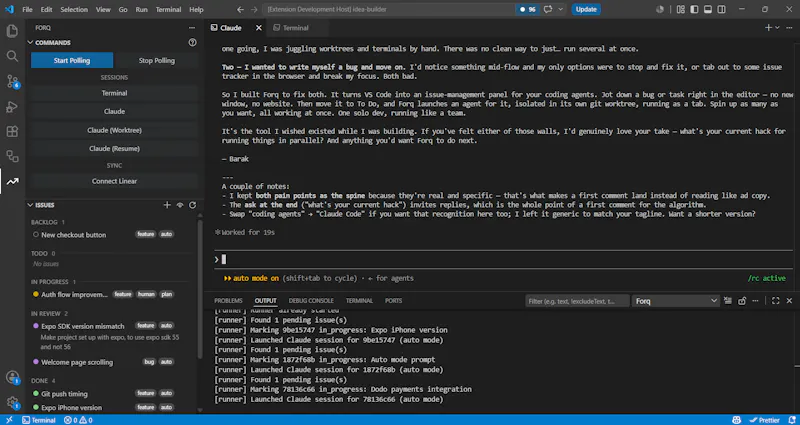Click the title bar command center search box
Screen dimensions: 800x425
pos(388,9)
